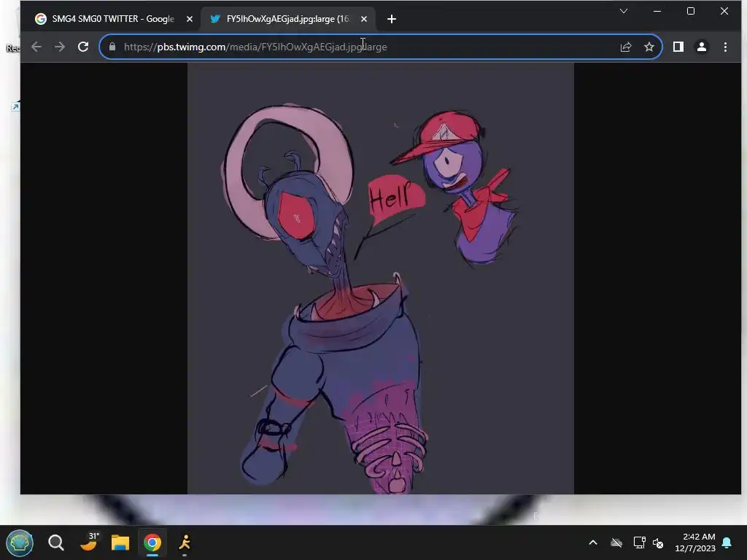Image resolution: width=747 pixels, height=560 pixels.
Task: Show hidden system tray icons
Action: [x=593, y=542]
